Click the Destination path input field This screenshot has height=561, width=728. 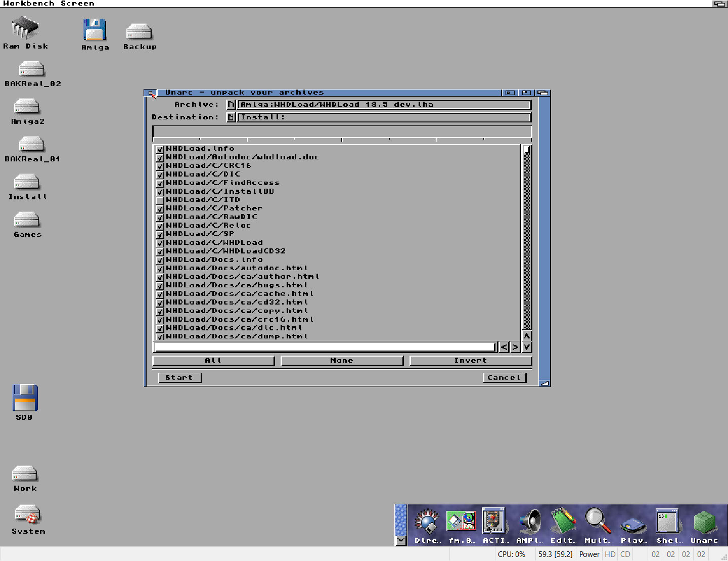pos(384,117)
